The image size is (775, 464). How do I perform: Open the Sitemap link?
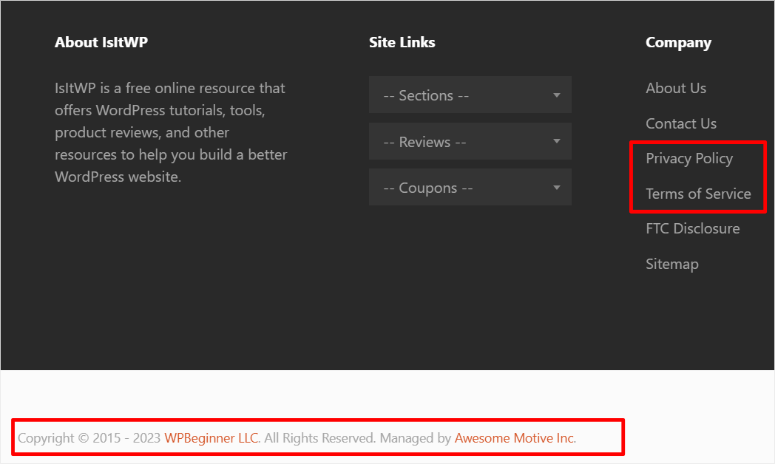click(672, 264)
